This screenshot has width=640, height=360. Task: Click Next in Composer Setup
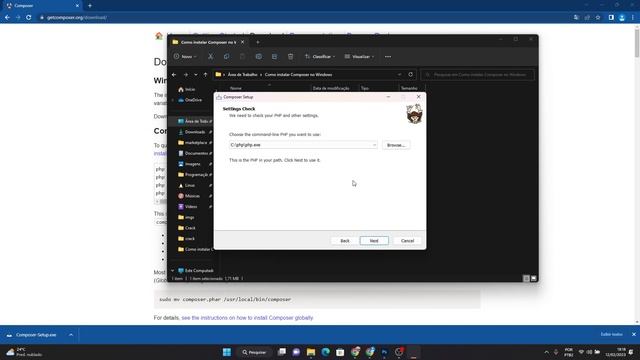click(x=374, y=241)
